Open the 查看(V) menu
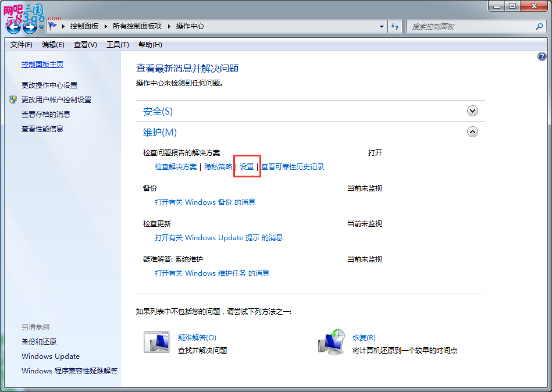Image resolution: width=552 pixels, height=392 pixels. click(85, 45)
